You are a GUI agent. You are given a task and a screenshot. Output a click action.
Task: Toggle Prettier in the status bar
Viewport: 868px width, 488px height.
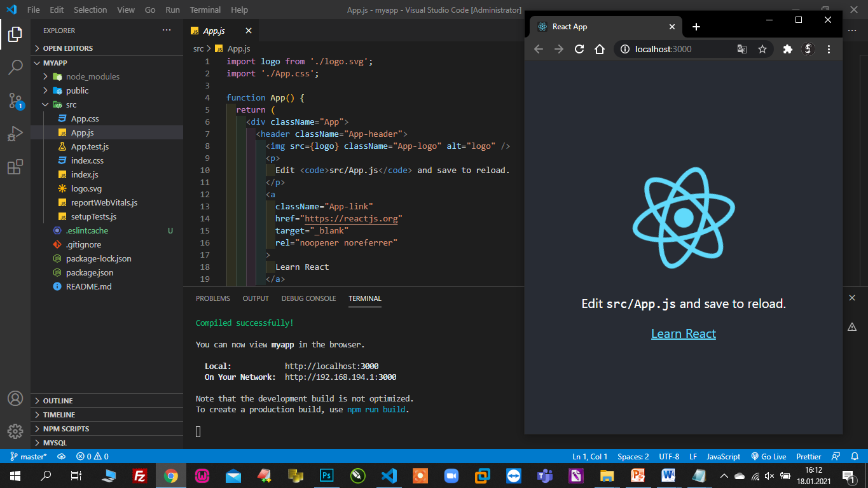(808, 456)
